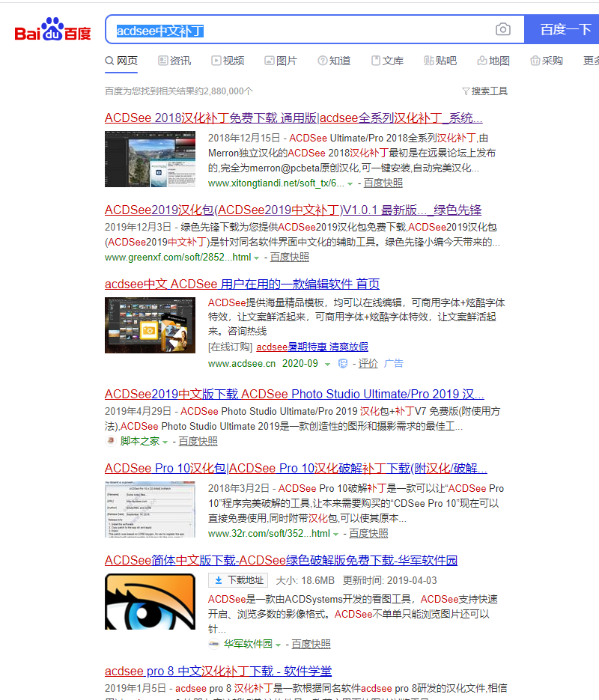This screenshot has width=599, height=700.
Task: Open ACDSee2019中文版下载 Photo Studio result
Action: (294, 395)
